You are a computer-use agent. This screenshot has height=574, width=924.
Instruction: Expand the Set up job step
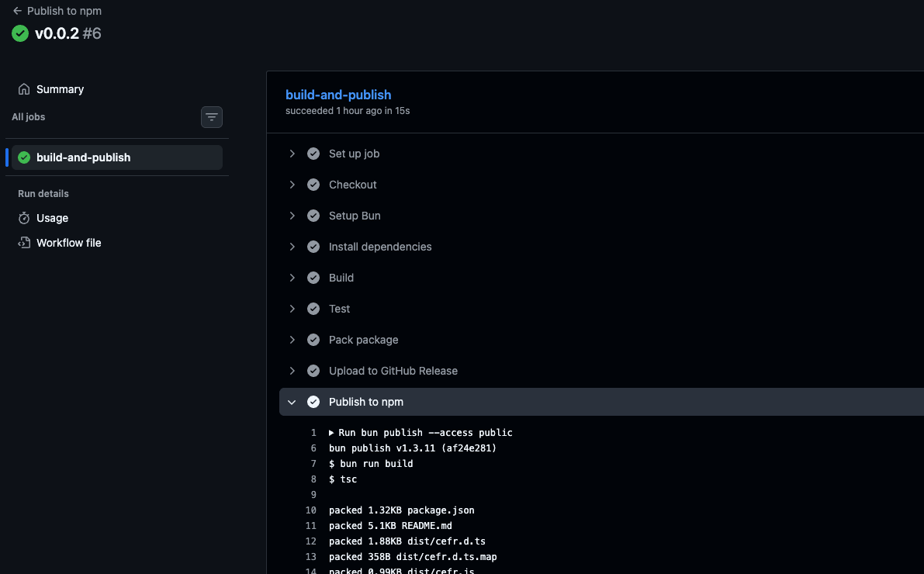(292, 154)
